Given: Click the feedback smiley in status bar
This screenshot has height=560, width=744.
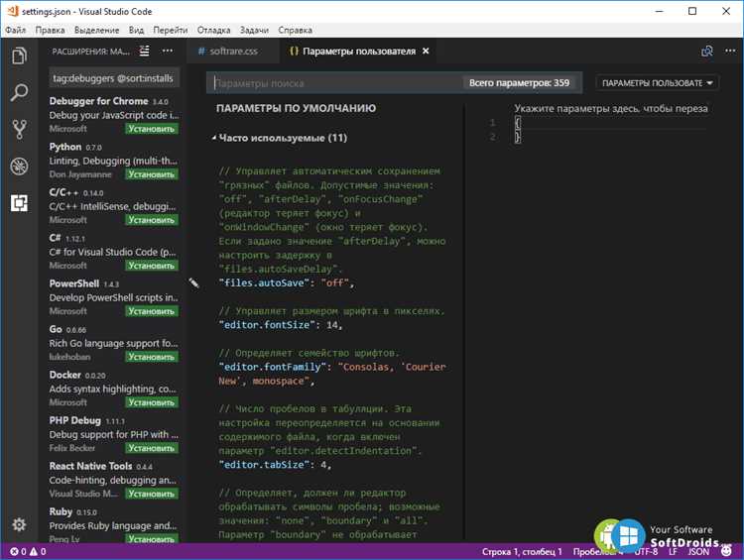Looking at the screenshot, I should coord(726,551).
